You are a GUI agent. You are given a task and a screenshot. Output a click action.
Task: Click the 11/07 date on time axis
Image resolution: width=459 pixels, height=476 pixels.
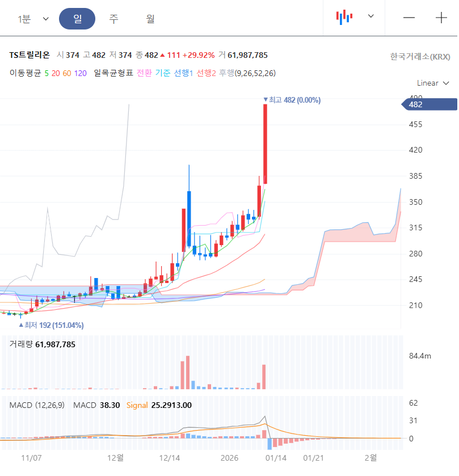click(x=31, y=458)
